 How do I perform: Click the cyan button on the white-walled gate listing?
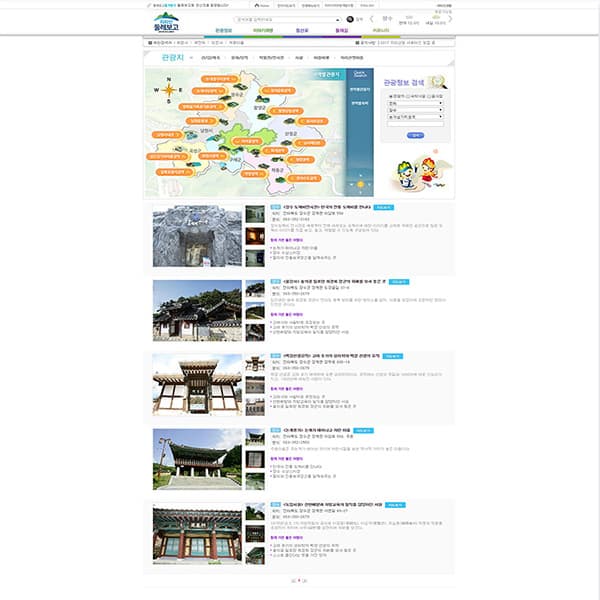(393, 356)
